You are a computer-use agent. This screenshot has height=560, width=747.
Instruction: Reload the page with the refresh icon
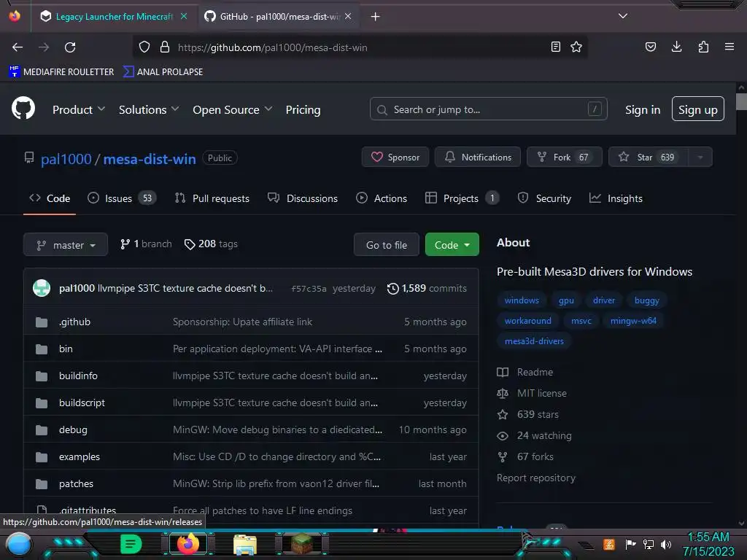[x=70, y=47]
